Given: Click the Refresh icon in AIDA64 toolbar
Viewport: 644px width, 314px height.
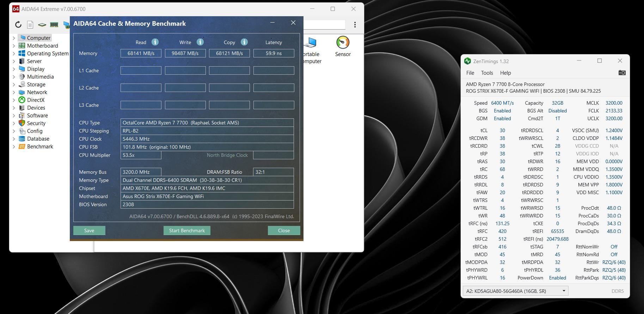Looking at the screenshot, I should click(x=18, y=24).
